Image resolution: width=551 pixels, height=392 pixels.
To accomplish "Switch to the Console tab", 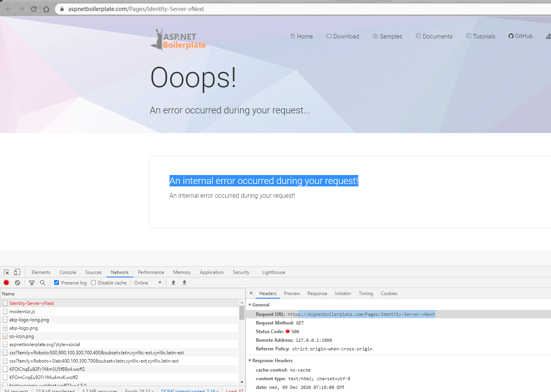I will pos(68,272).
